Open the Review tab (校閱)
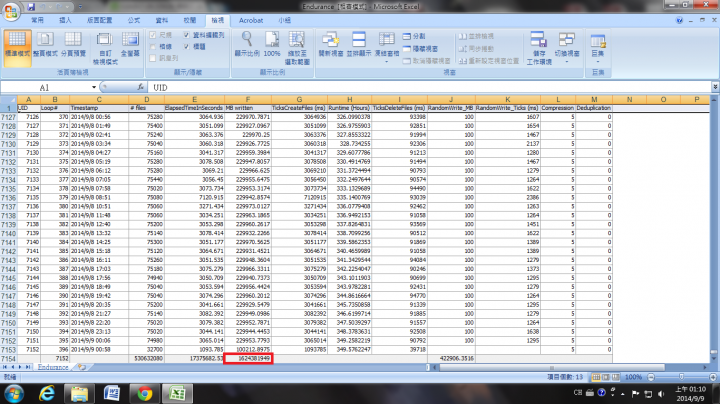 coord(190,20)
